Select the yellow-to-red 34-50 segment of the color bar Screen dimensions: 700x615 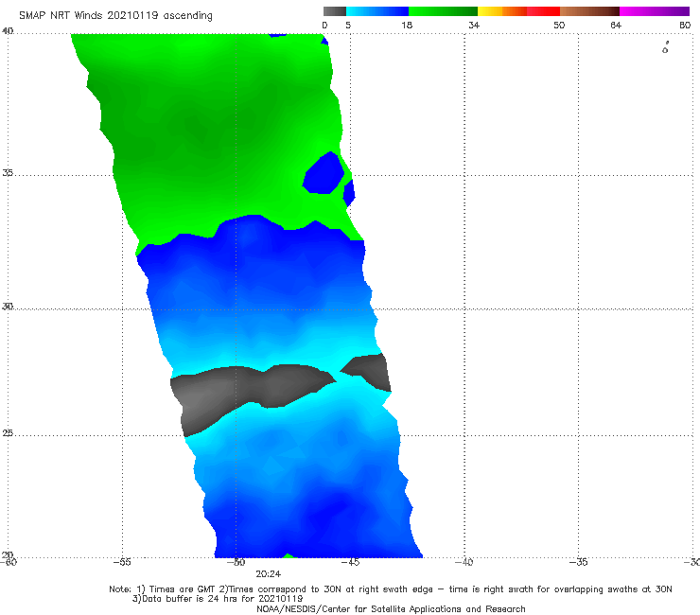[x=518, y=11]
